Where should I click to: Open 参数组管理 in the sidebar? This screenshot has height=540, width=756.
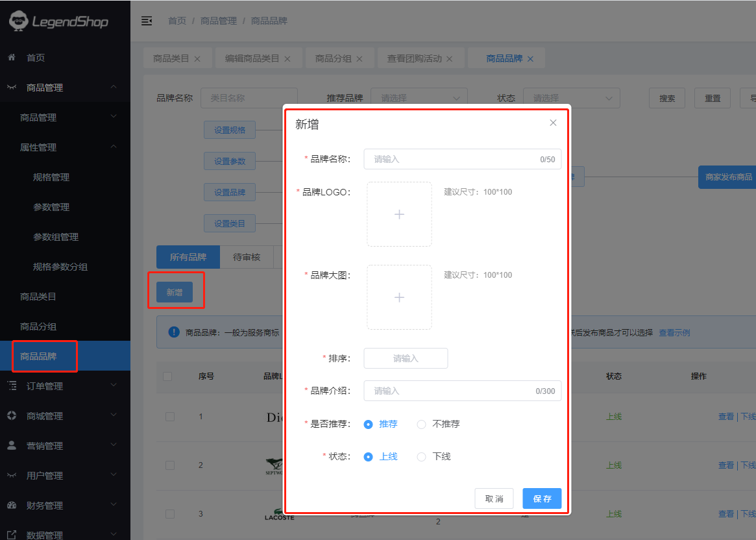[55, 237]
